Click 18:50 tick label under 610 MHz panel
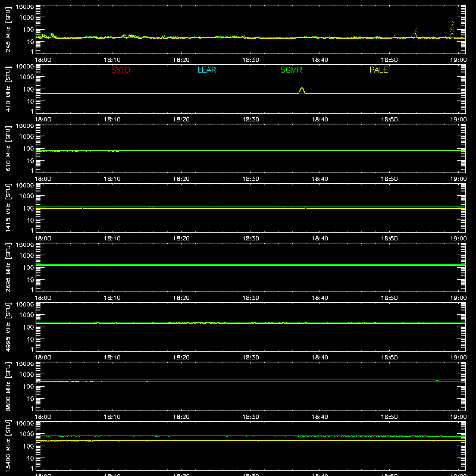 (389, 179)
